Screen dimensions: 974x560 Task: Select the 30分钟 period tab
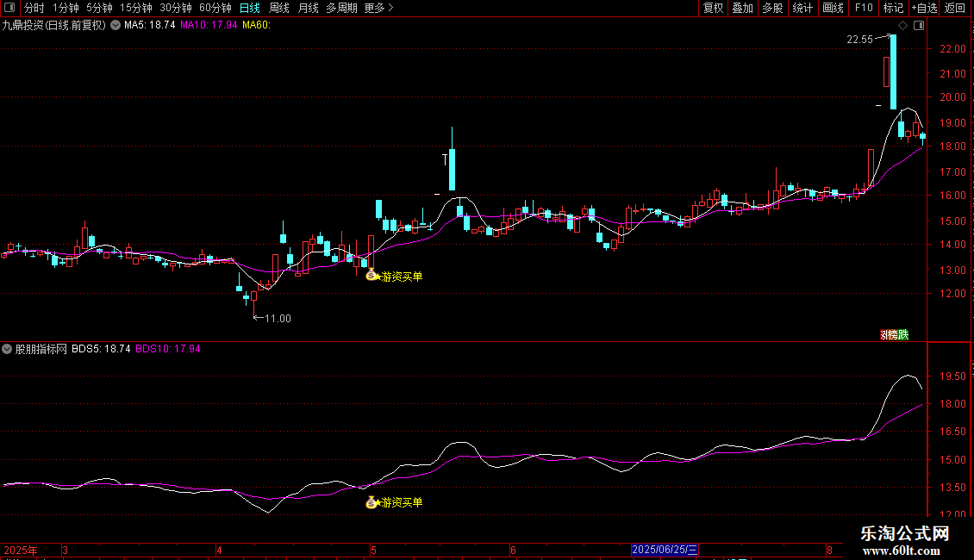point(176,8)
